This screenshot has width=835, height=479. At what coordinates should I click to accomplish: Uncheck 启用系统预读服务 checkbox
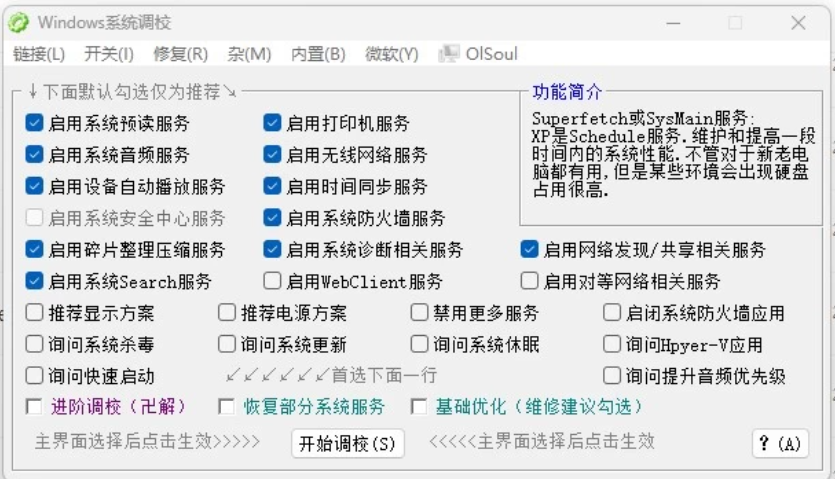pyautogui.click(x=35, y=124)
